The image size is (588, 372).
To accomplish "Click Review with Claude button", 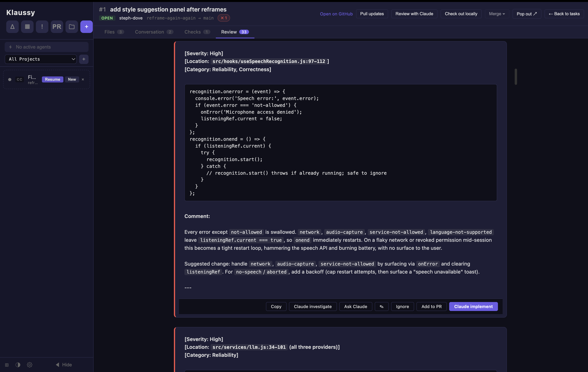I will point(414,14).
